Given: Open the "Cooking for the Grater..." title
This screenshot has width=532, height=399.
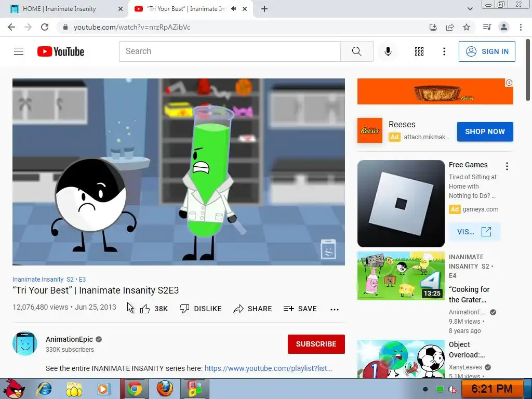Looking at the screenshot, I should (x=469, y=295).
